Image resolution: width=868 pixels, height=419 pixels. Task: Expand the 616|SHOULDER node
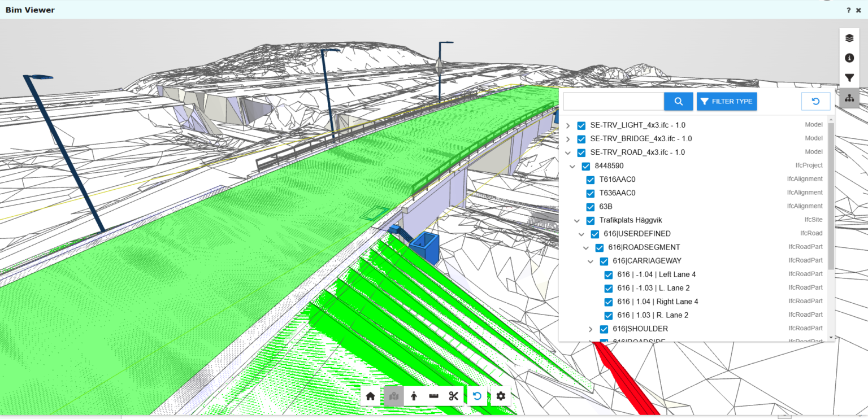pyautogui.click(x=591, y=329)
